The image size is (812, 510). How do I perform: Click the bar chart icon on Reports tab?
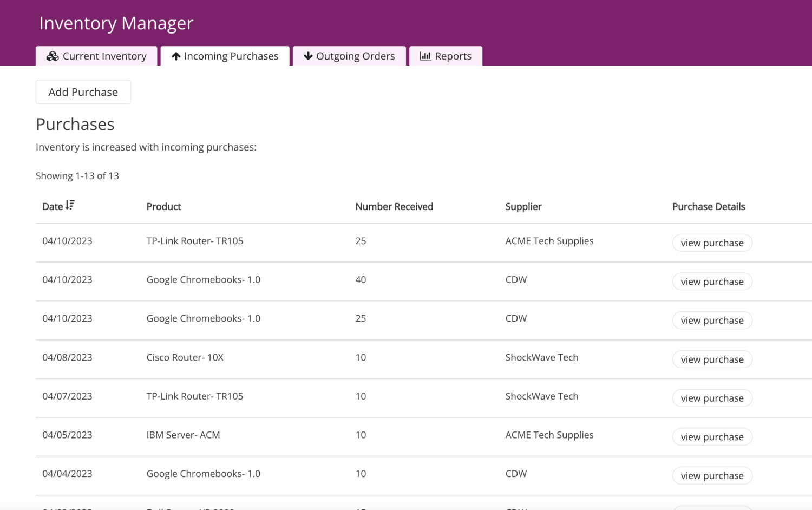425,56
